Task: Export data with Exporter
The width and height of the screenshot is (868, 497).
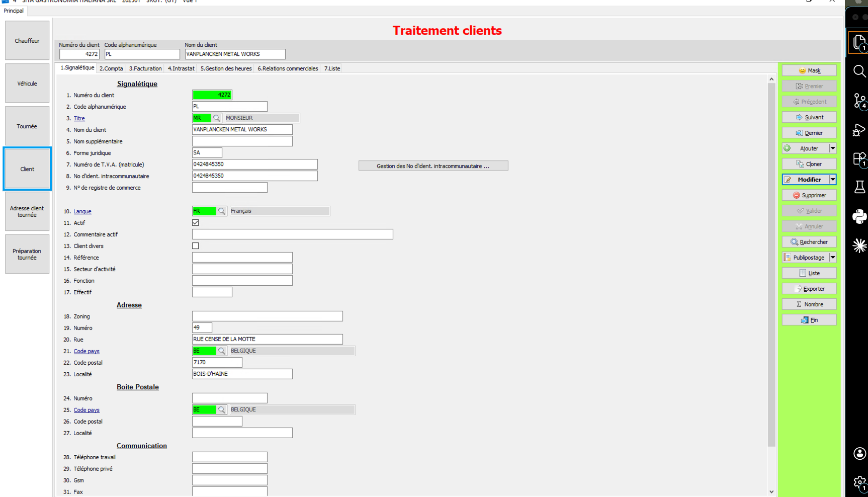Action: point(809,289)
